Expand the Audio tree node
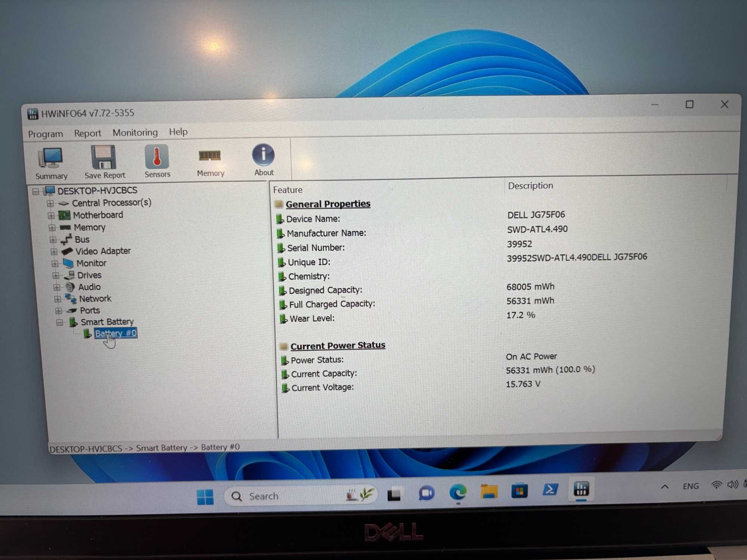 [57, 287]
